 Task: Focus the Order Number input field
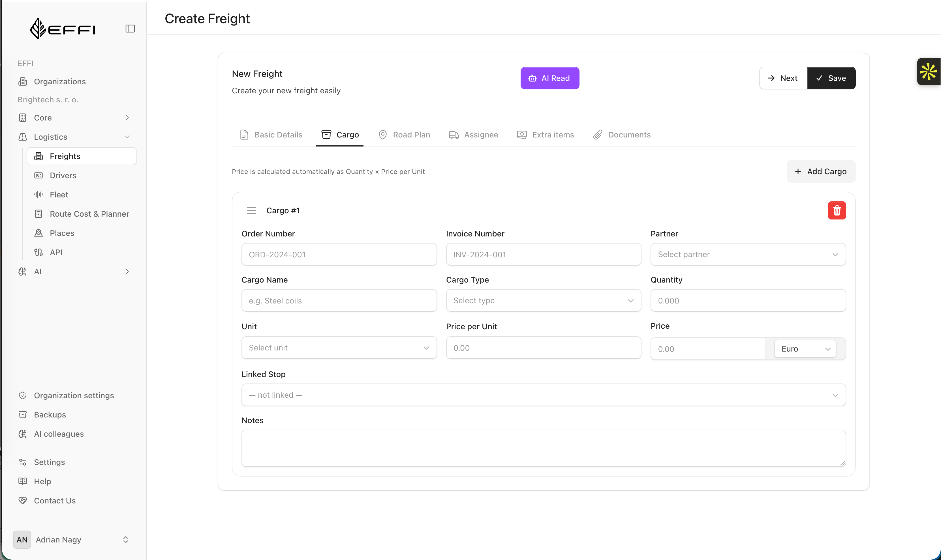(339, 254)
